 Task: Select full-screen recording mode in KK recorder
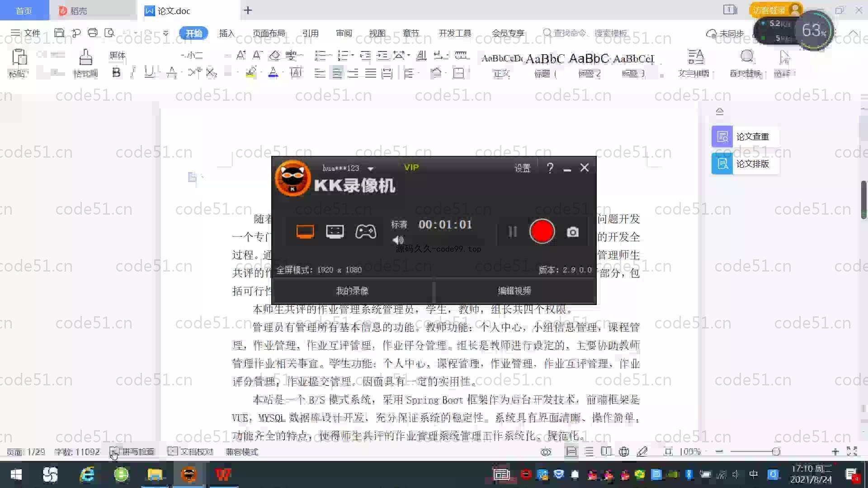pos(305,232)
